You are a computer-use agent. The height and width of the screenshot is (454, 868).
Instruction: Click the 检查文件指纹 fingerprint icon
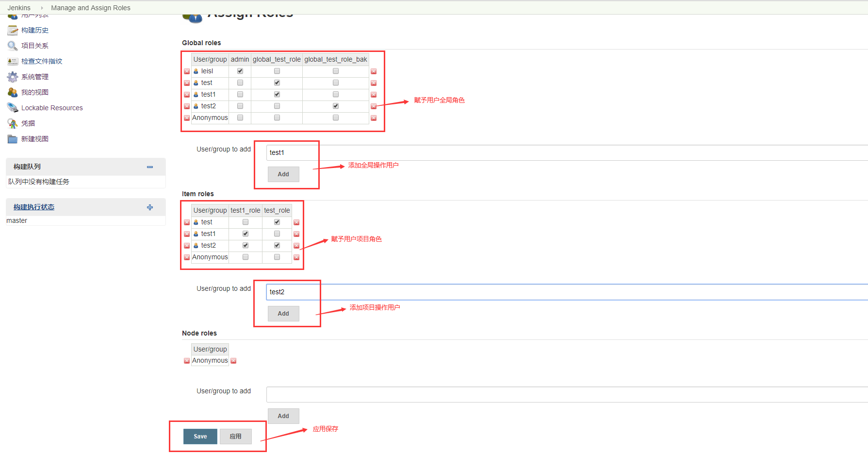[13, 61]
